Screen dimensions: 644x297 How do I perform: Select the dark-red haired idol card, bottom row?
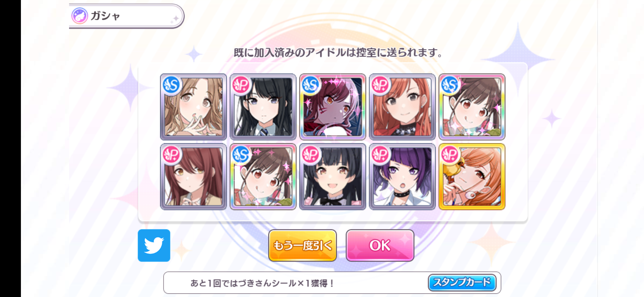pyautogui.click(x=193, y=177)
